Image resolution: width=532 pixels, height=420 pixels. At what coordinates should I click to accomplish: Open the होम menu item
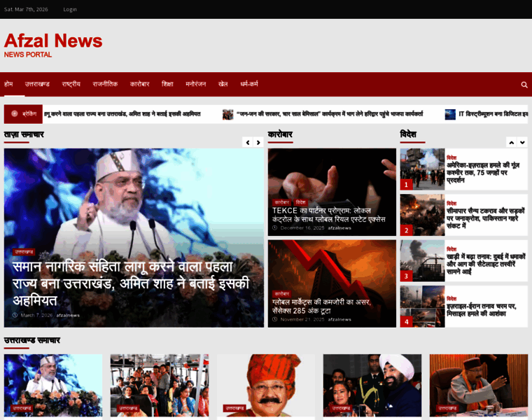(x=8, y=84)
